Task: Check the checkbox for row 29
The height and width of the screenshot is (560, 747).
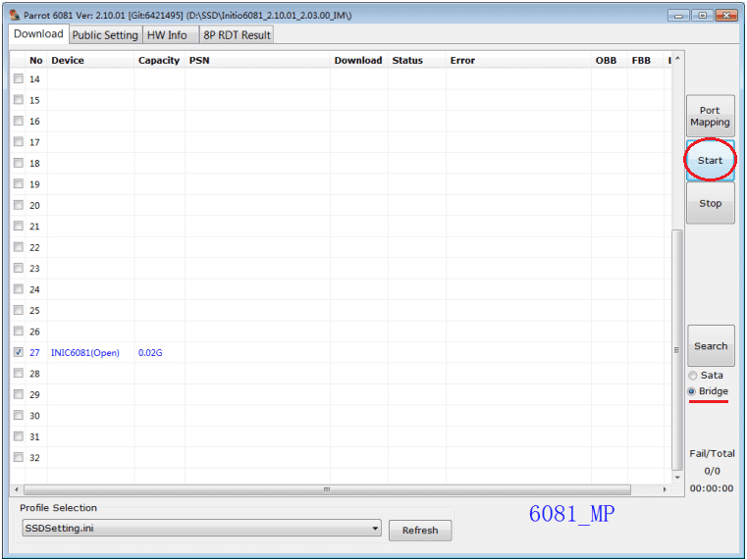Action: coord(18,394)
